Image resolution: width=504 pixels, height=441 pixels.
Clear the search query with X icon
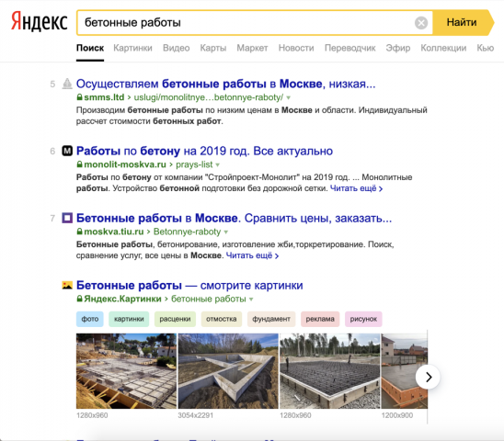(421, 23)
